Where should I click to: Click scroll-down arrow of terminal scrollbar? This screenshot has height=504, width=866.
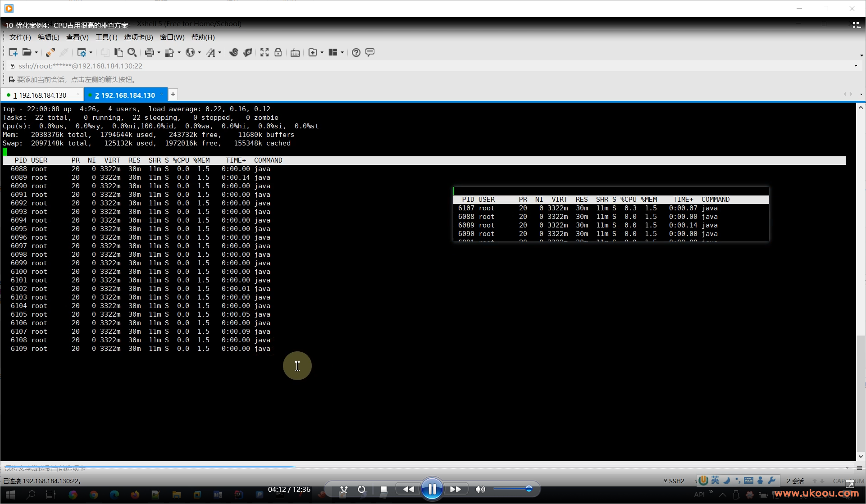(861, 456)
